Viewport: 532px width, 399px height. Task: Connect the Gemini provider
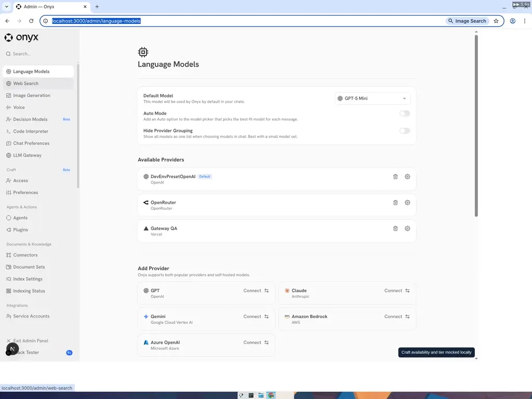(x=256, y=316)
